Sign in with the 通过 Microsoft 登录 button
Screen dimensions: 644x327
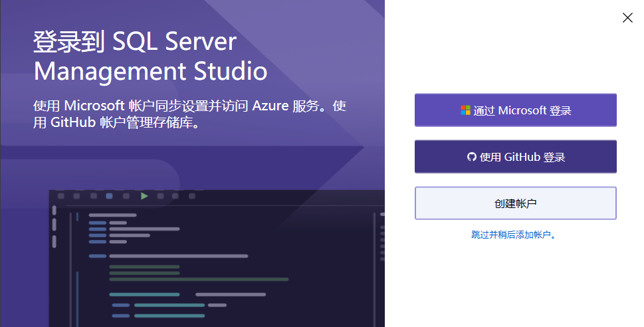point(516,110)
